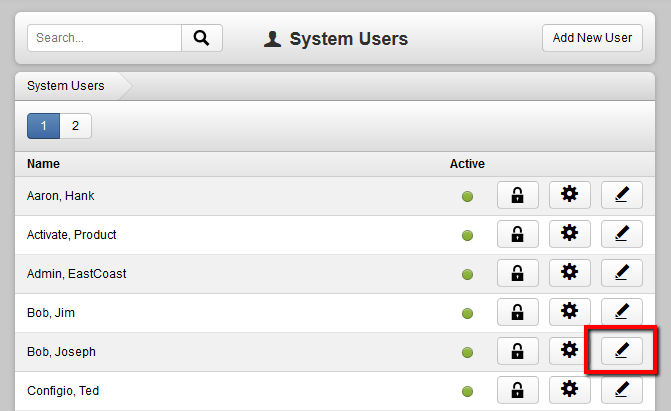Click the name Aaron, Hank
This screenshot has width=671, height=411.
coord(60,196)
